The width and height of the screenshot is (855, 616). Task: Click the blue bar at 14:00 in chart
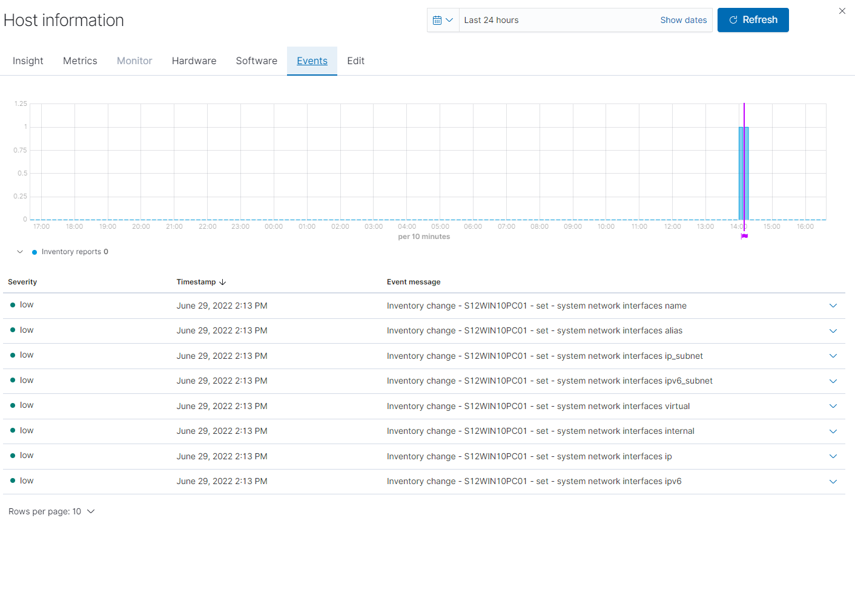744,173
